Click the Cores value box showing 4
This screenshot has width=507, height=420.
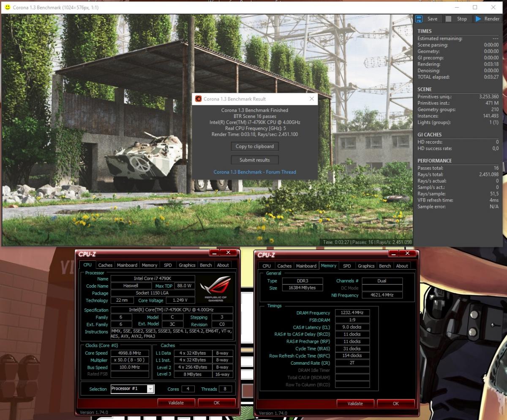point(188,389)
